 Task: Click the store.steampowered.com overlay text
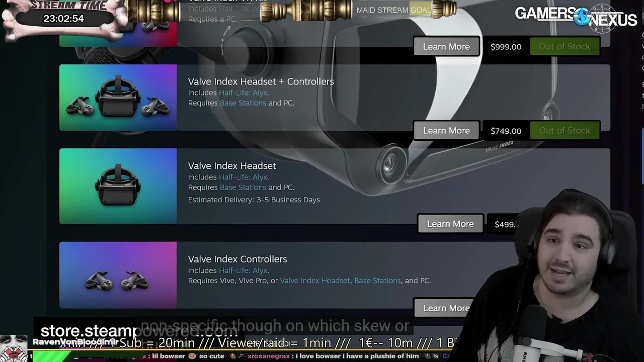[139, 331]
